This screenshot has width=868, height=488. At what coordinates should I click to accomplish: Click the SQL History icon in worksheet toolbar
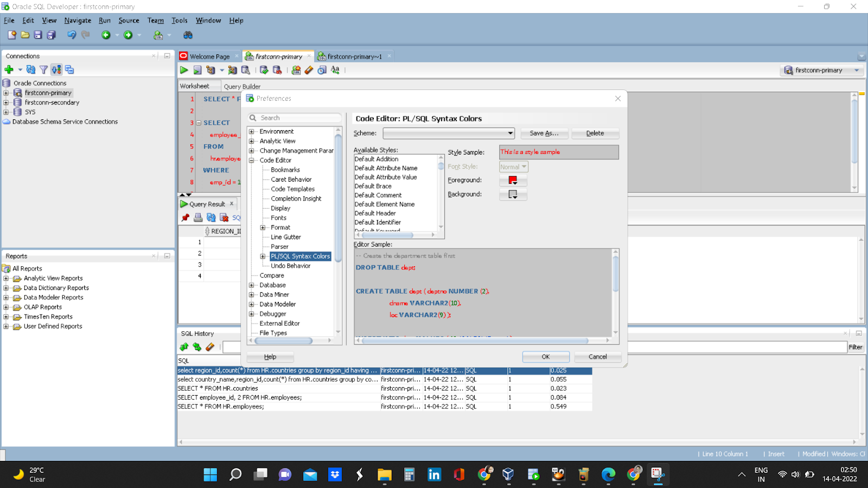click(x=322, y=70)
